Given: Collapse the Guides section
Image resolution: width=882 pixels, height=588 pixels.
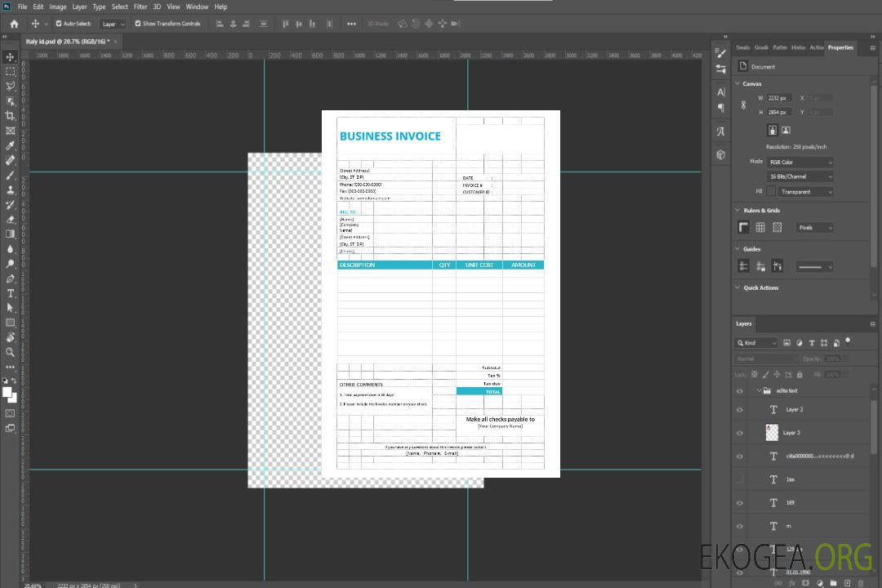Looking at the screenshot, I should [738, 249].
